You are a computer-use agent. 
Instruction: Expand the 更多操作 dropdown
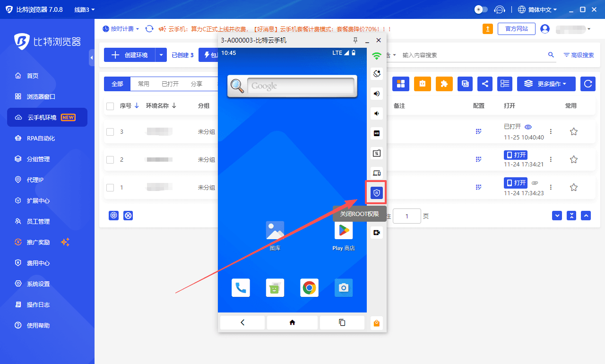[546, 84]
